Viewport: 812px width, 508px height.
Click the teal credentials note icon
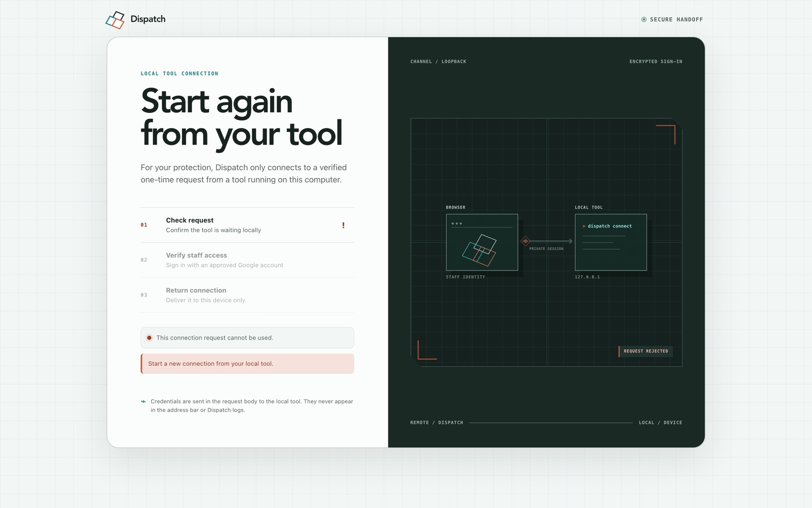tap(143, 401)
